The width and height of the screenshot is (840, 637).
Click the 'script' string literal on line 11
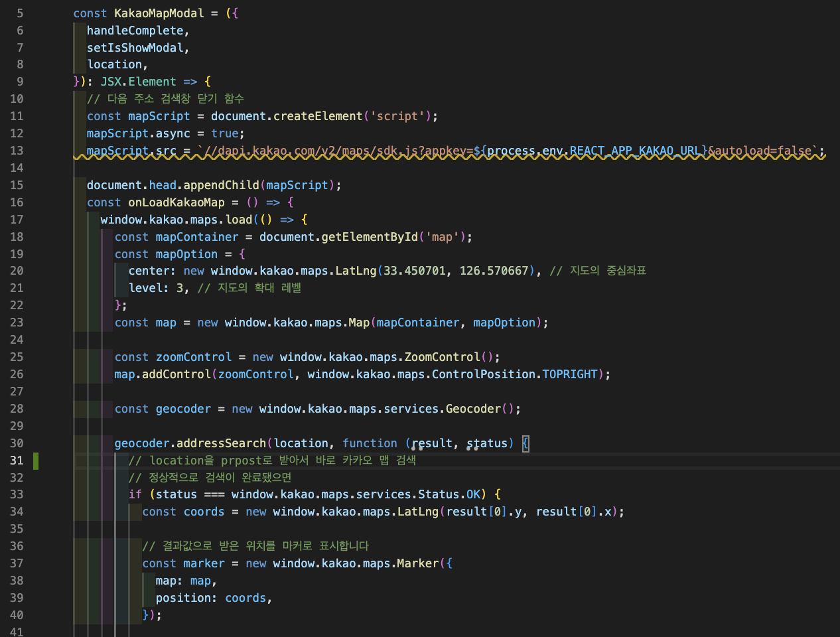pos(397,116)
